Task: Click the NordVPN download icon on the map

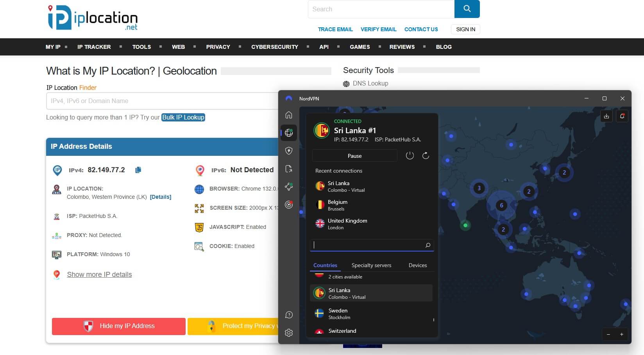Action: pyautogui.click(x=606, y=116)
